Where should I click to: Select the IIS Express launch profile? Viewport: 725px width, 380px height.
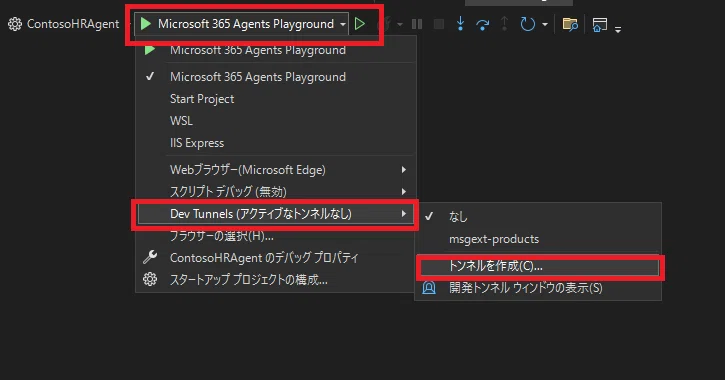276,143
